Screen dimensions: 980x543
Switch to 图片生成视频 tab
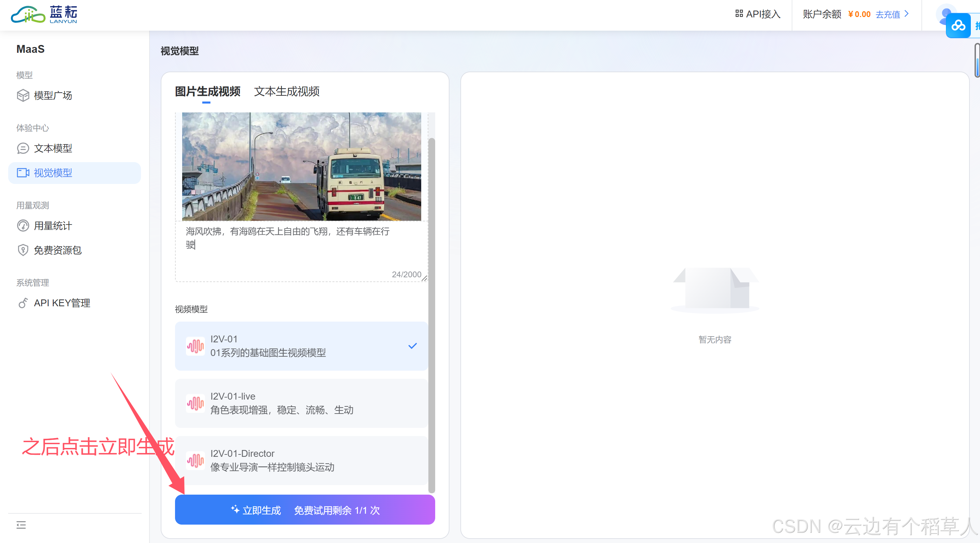click(207, 91)
